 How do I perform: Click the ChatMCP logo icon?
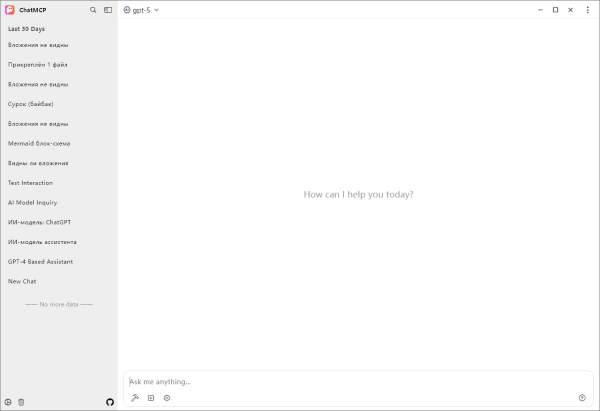(10, 10)
